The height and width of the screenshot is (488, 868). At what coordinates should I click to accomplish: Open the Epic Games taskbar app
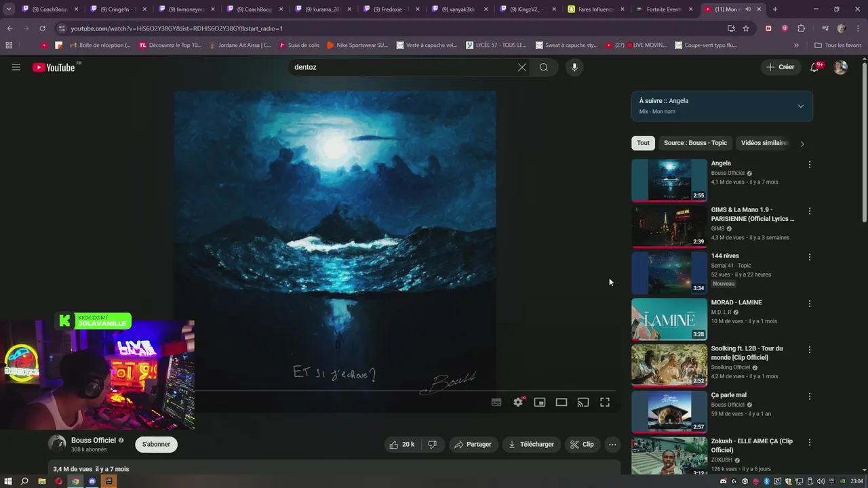(108, 481)
